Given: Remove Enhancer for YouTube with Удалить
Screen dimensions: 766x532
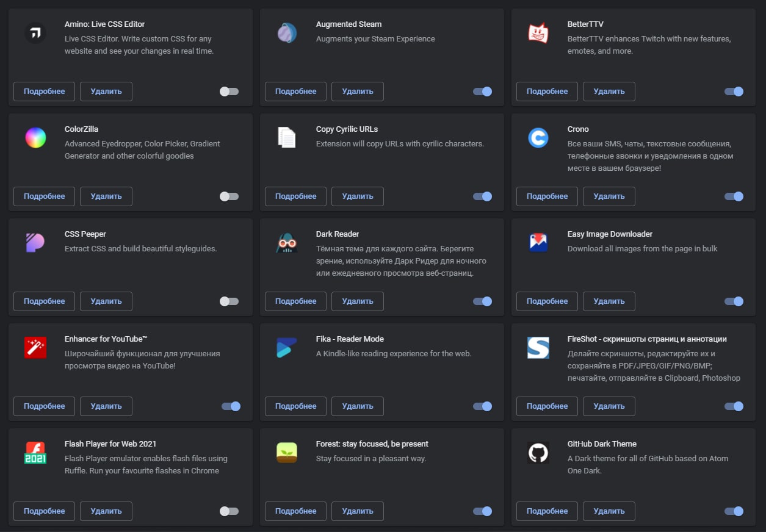Looking at the screenshot, I should 106,406.
